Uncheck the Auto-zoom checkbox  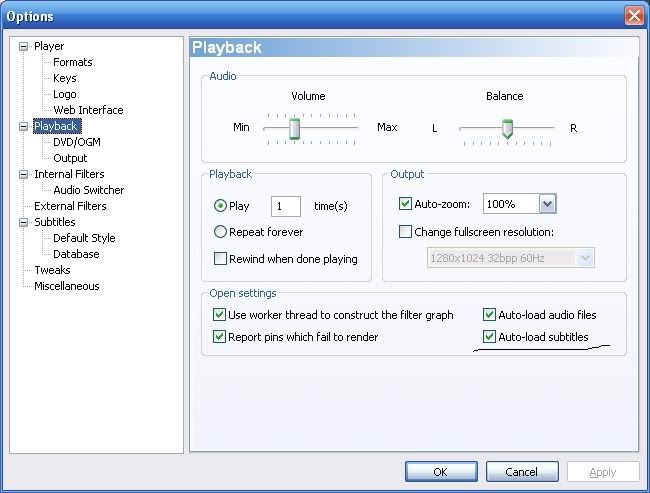405,204
